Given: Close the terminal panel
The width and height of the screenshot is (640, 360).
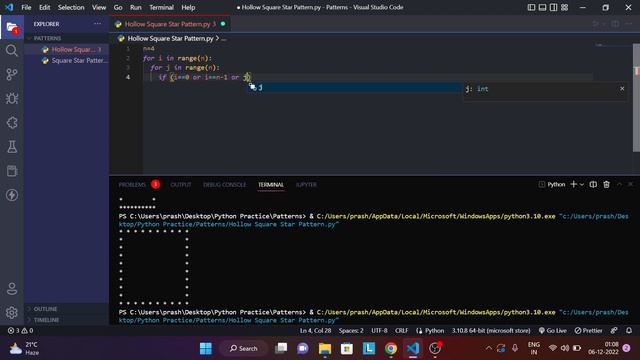Looking at the screenshot, I should (631, 184).
